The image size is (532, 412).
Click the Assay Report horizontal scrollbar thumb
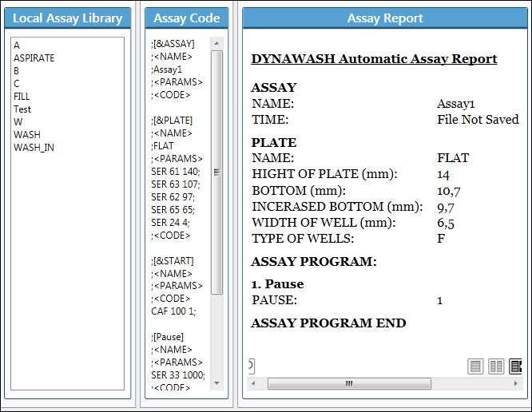pyautogui.click(x=349, y=383)
